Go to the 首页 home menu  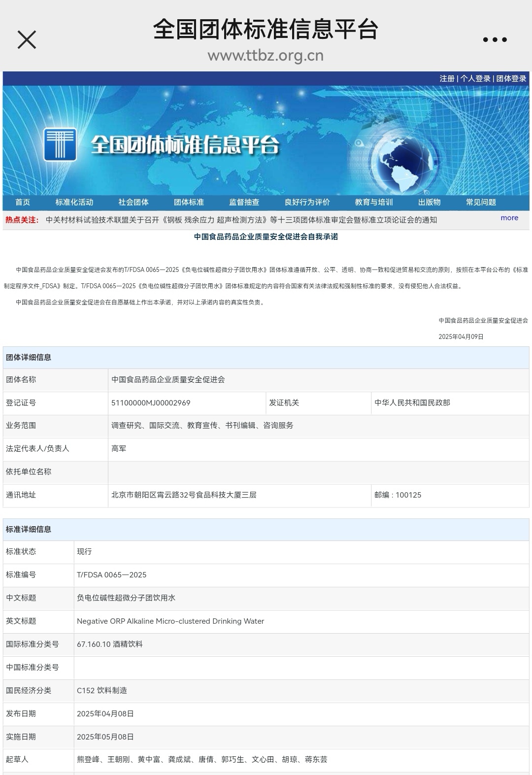[23, 202]
